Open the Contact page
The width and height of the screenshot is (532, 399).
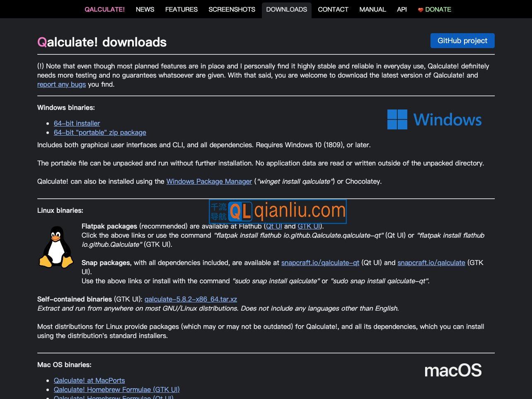[x=333, y=9]
